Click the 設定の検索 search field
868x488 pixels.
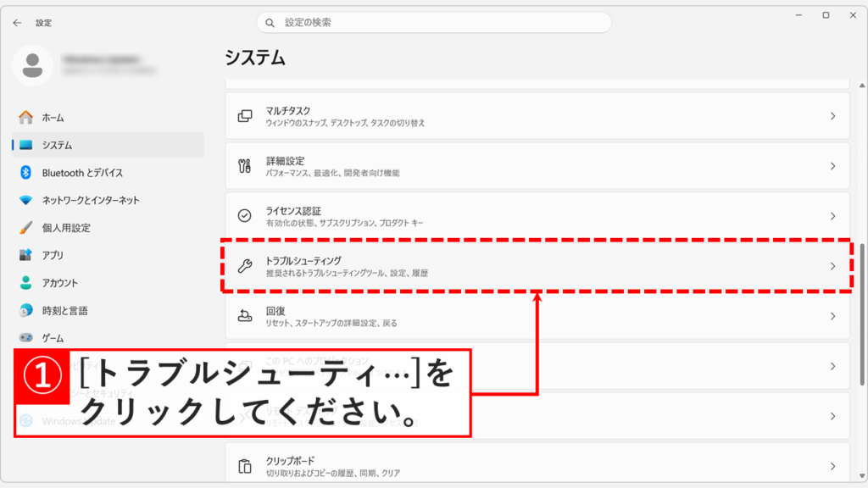click(x=434, y=23)
